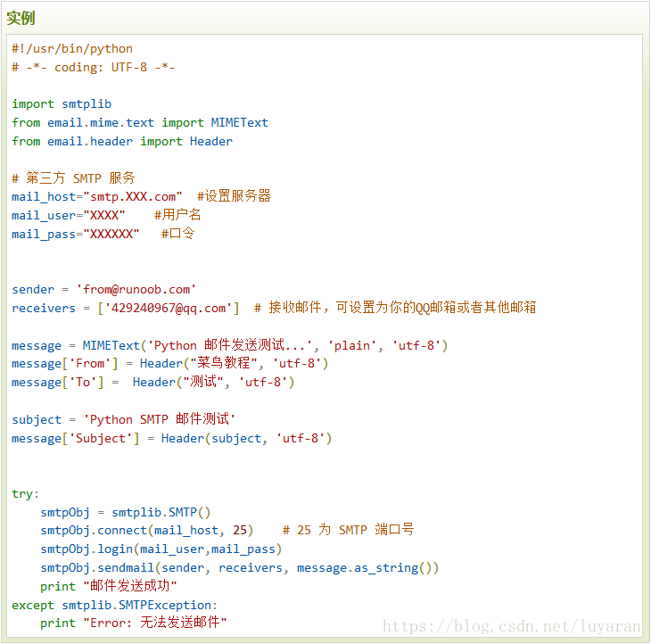Click the '# -*- coding: UTF-8 -*-' line

[x=94, y=67]
